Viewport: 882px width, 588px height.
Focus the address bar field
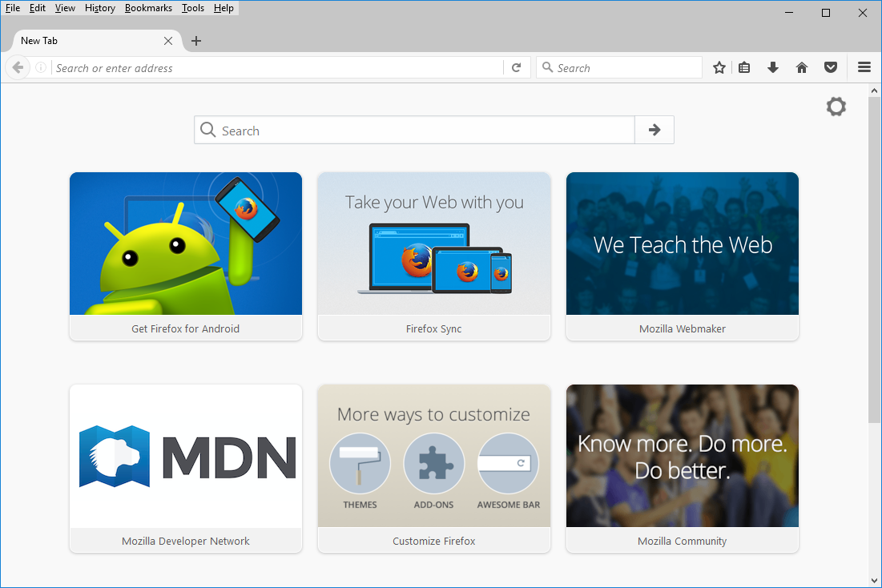(x=278, y=67)
